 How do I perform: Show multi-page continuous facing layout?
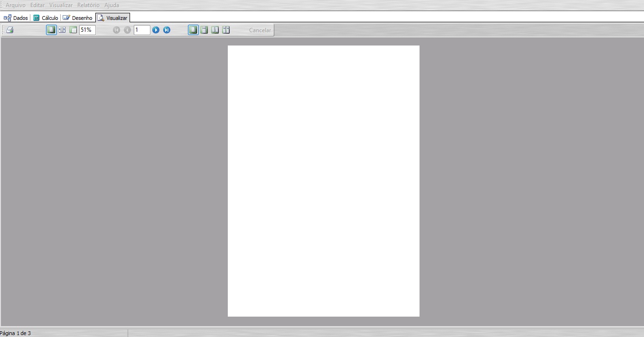tap(226, 30)
